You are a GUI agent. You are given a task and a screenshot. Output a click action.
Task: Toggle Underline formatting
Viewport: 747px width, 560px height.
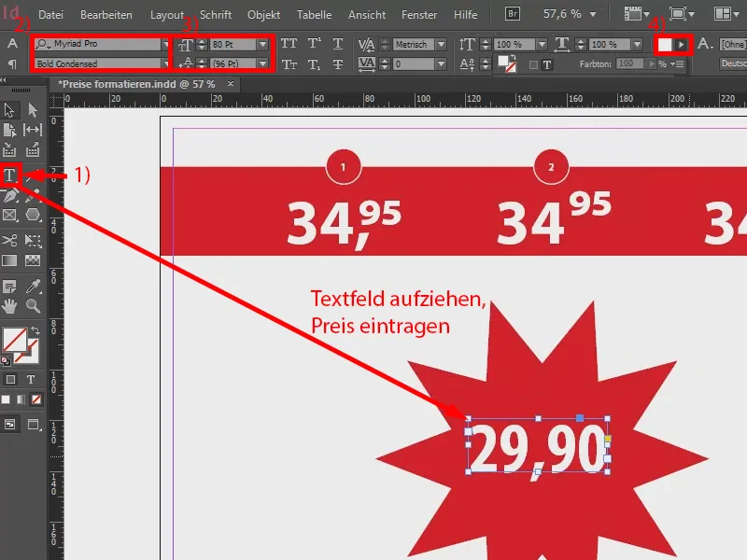[x=338, y=44]
